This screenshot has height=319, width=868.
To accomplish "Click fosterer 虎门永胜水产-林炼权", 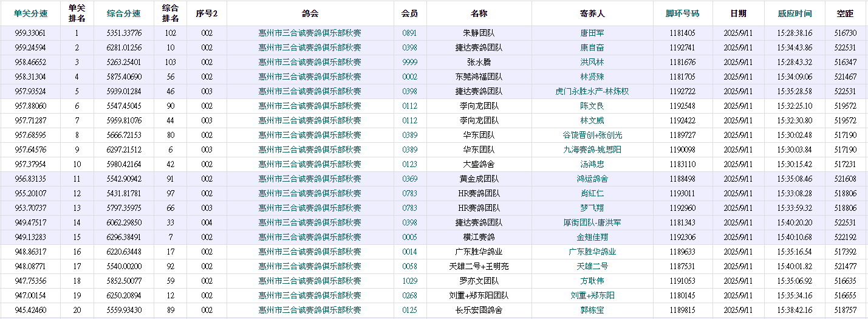I will 592,91.
